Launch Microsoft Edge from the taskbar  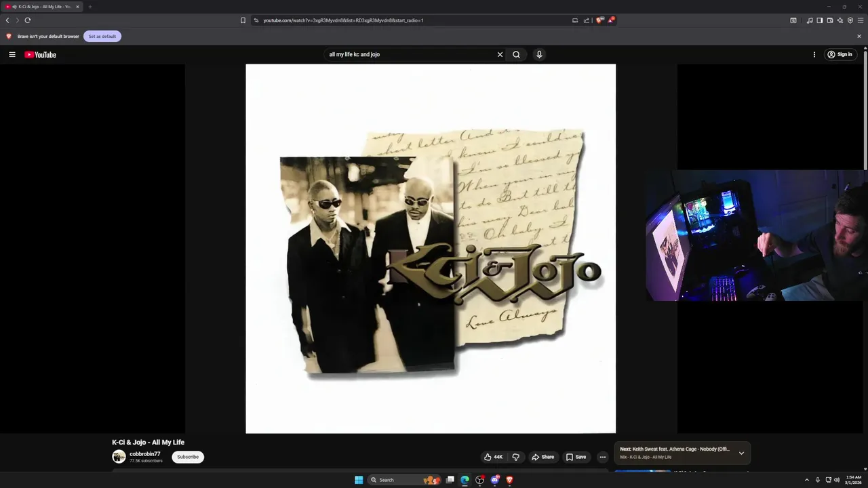[465, 480]
